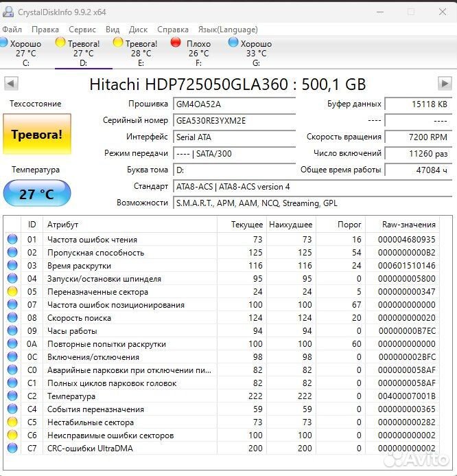This screenshot has height=476, width=457.
Task: Click the 27 °C temperature indicator
Action: click(37, 194)
